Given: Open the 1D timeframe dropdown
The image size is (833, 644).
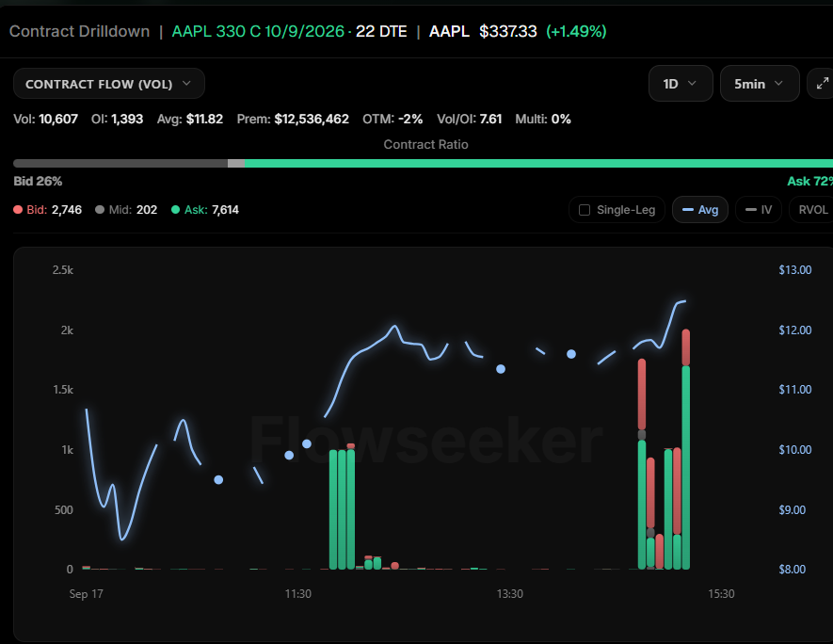Looking at the screenshot, I should click(681, 84).
